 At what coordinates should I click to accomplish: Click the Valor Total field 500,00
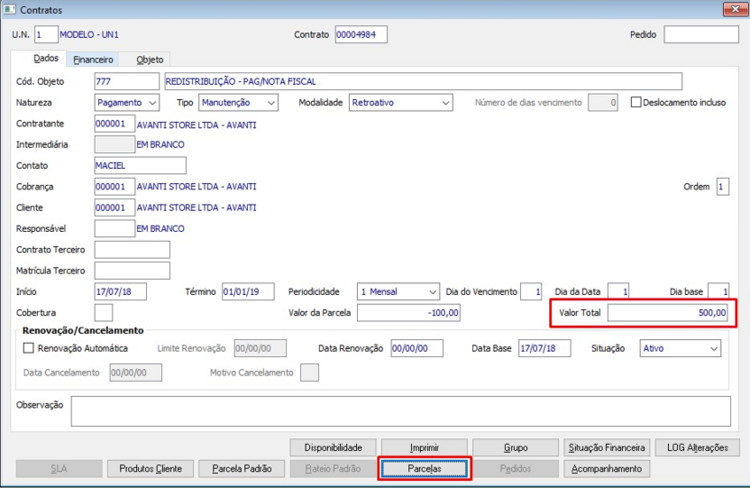tap(668, 313)
